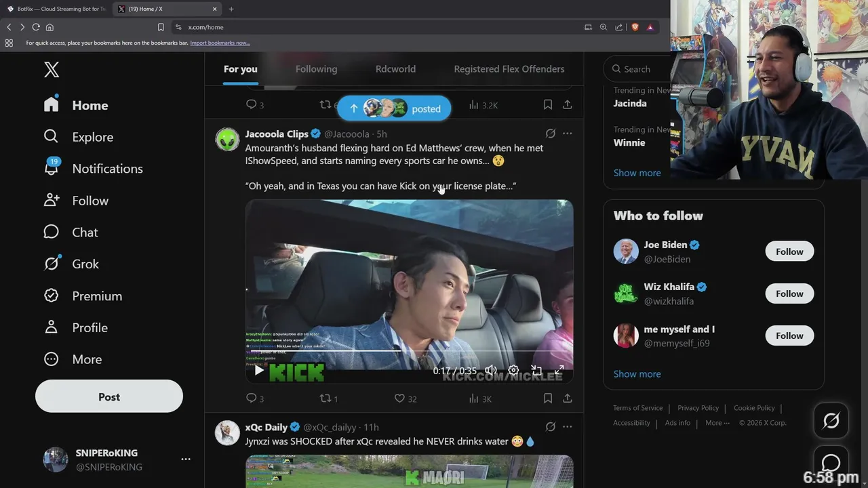The height and width of the screenshot is (488, 868).
Task: Open xQc Daily profile avatar
Action: [x=228, y=432]
